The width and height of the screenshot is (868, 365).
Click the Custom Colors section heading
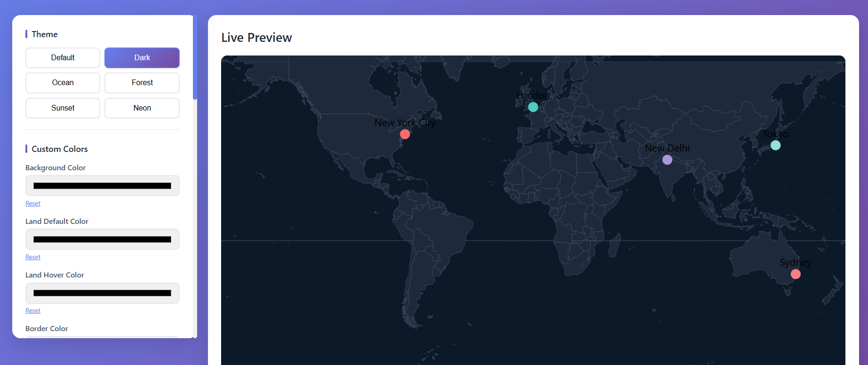60,149
